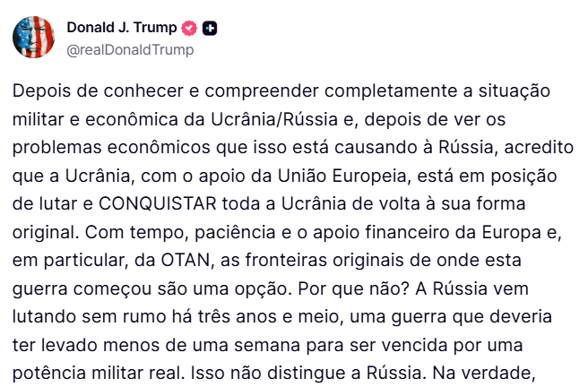Click the pink verified checkmark badge

(x=189, y=28)
